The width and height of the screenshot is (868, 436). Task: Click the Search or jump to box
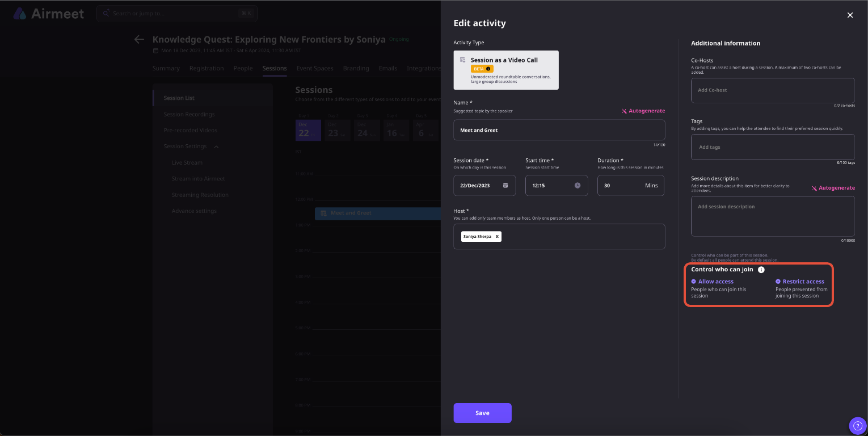click(176, 13)
